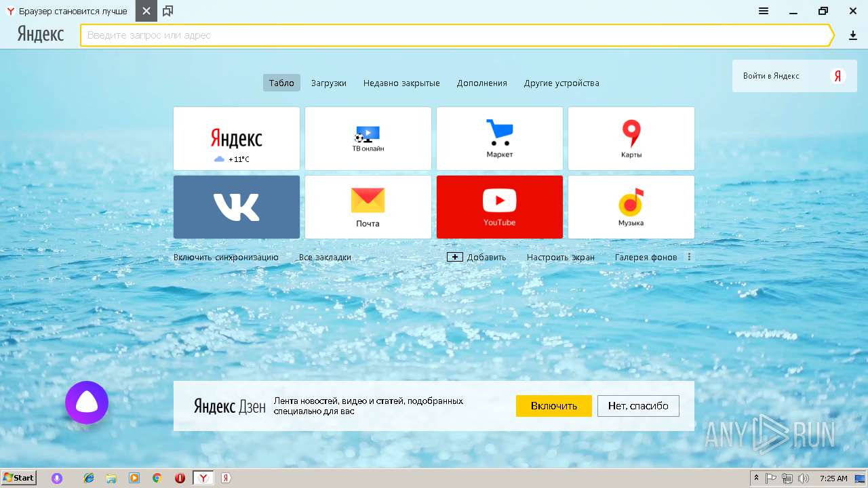
Task: Click Настроить экран link
Action: (561, 257)
